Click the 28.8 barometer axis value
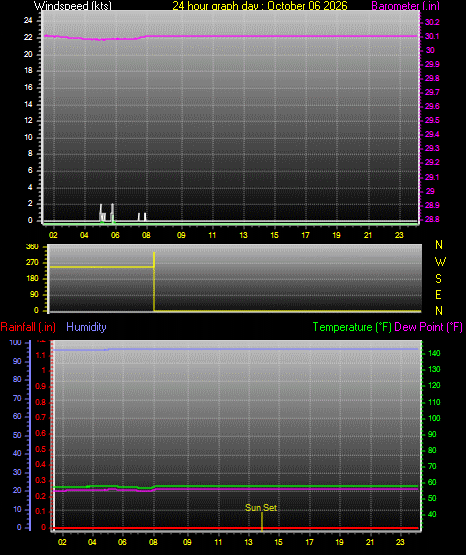This screenshot has width=466, height=555. (432, 219)
